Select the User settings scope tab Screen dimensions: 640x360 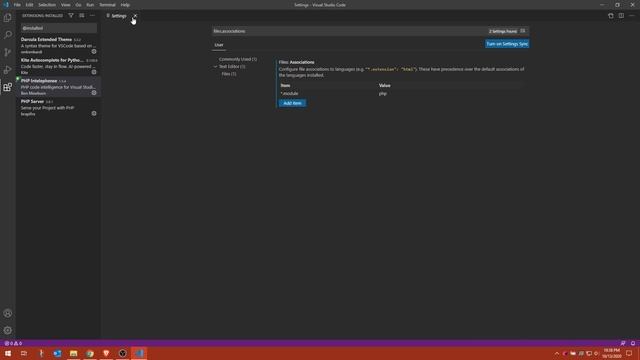tap(219, 45)
